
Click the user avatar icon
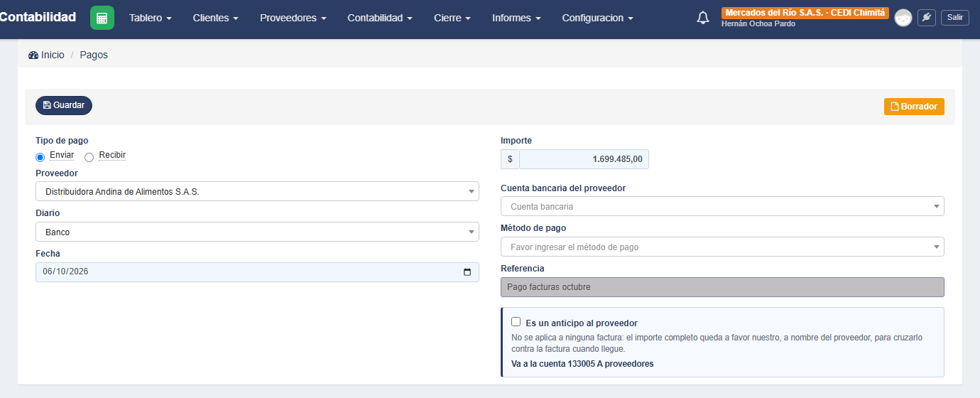903,18
